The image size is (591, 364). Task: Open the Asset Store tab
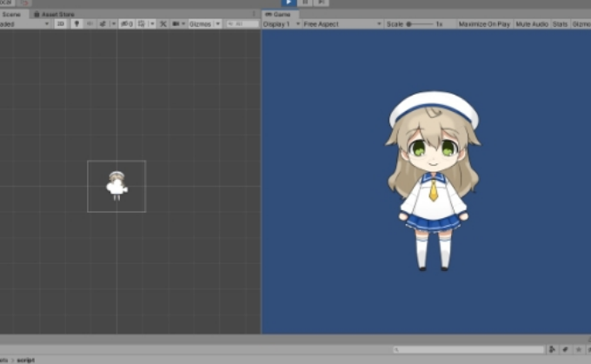coord(54,14)
